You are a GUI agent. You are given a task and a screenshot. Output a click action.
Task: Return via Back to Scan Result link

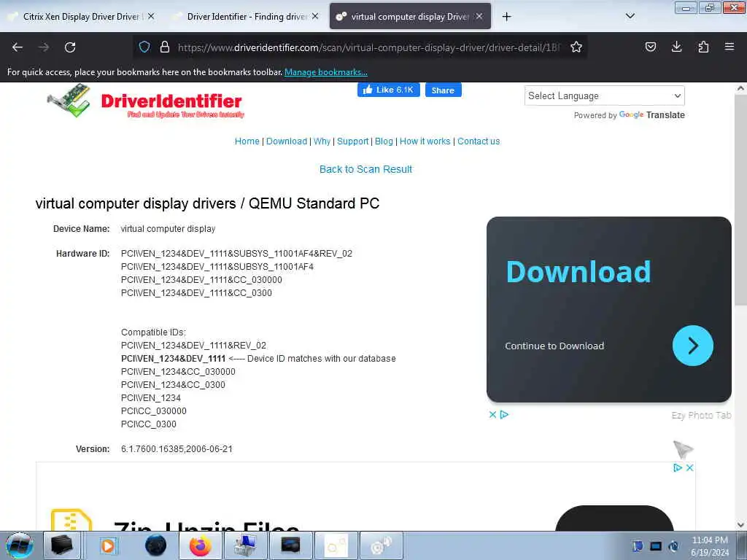click(366, 169)
